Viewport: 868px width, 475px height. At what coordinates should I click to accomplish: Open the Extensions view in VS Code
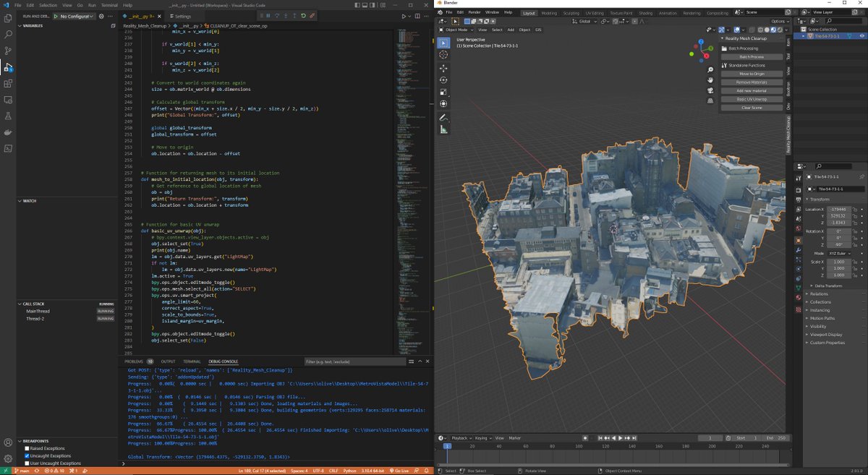point(8,83)
